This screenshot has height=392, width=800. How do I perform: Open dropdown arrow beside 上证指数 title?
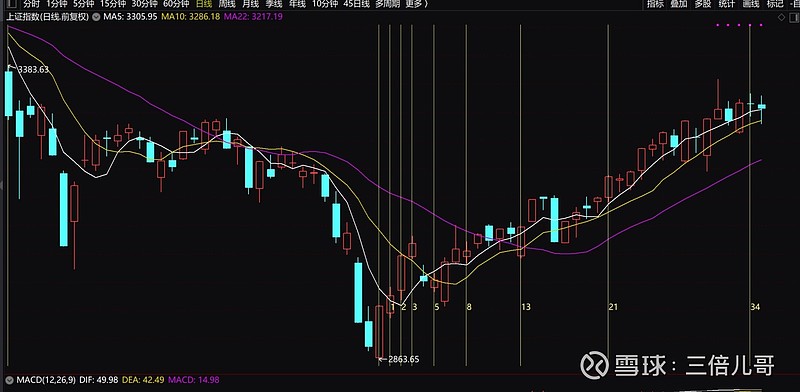click(96, 17)
